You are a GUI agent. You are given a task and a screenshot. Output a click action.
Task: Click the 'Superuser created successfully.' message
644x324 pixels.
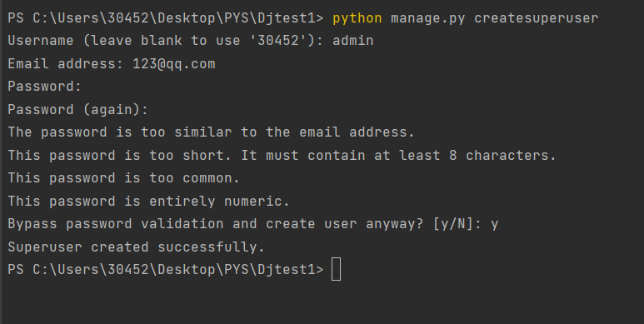coord(137,247)
